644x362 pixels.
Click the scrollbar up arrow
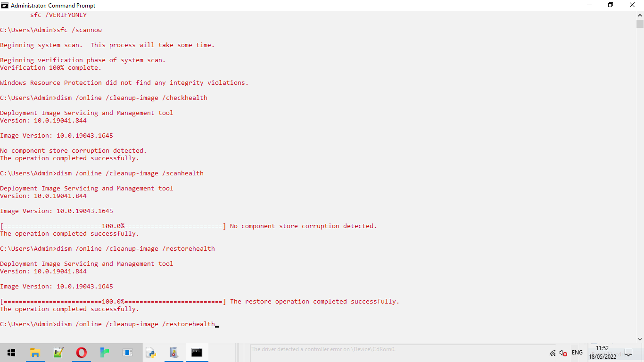point(640,15)
